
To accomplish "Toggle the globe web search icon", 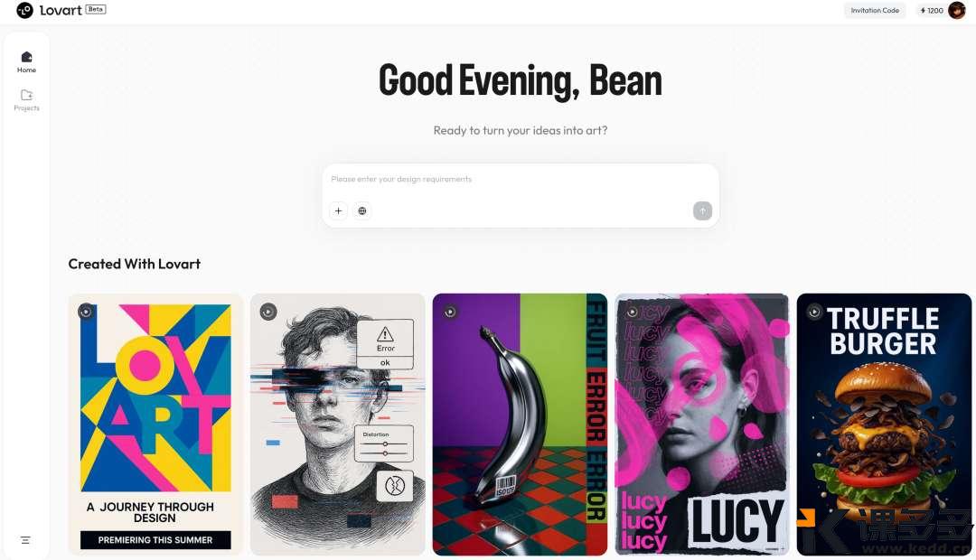I will pyautogui.click(x=361, y=211).
